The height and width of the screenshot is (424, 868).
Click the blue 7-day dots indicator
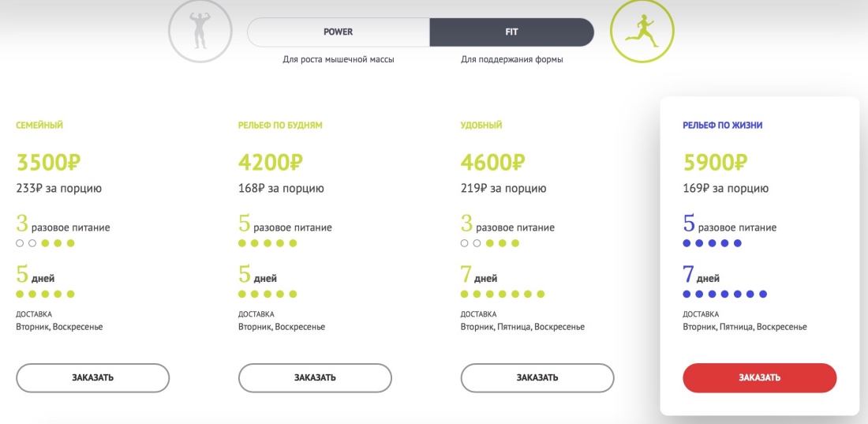click(725, 294)
